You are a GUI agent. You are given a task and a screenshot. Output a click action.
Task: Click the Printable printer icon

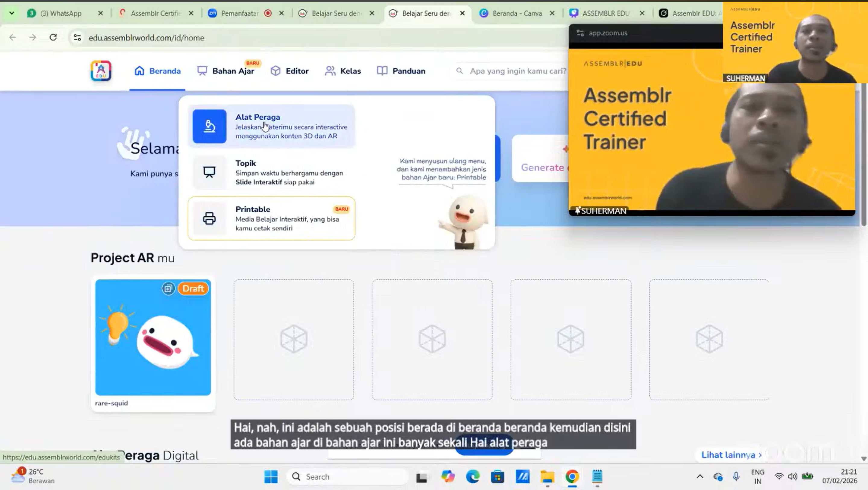[209, 218]
